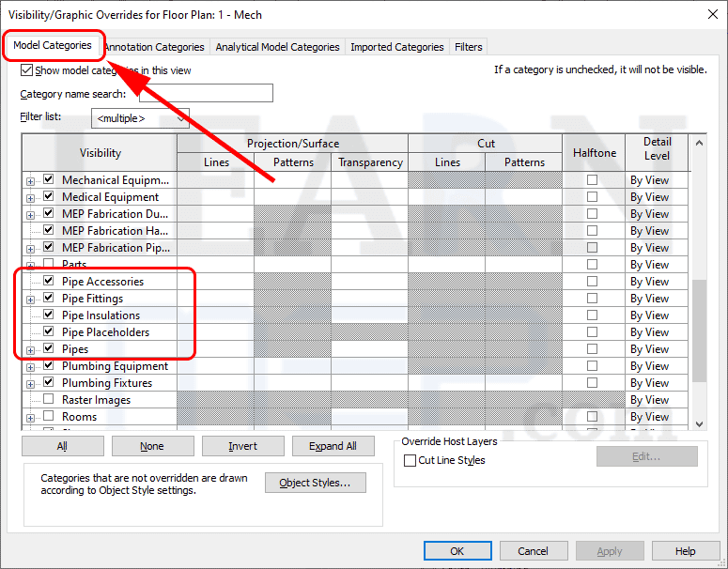Open the Filters tab
The width and height of the screenshot is (728, 569).
click(468, 47)
